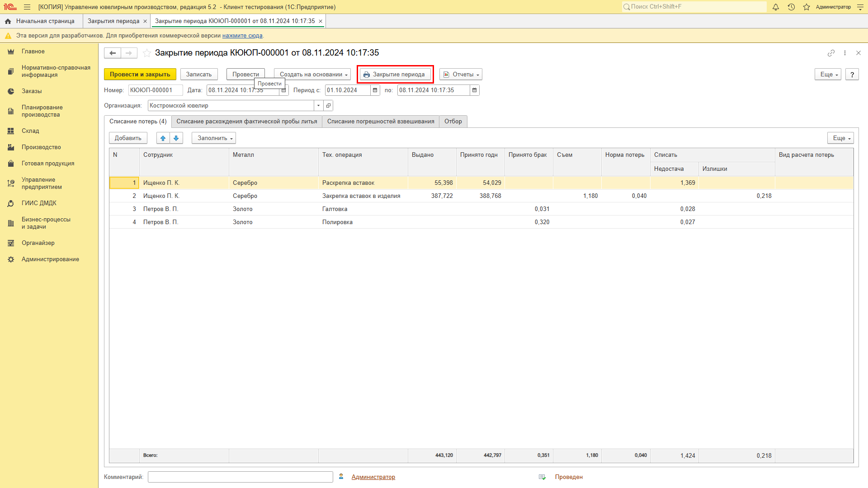Screen dimensions: 868x488
Task: Open Списание погрешностей взвешивания tab
Action: 381,122
